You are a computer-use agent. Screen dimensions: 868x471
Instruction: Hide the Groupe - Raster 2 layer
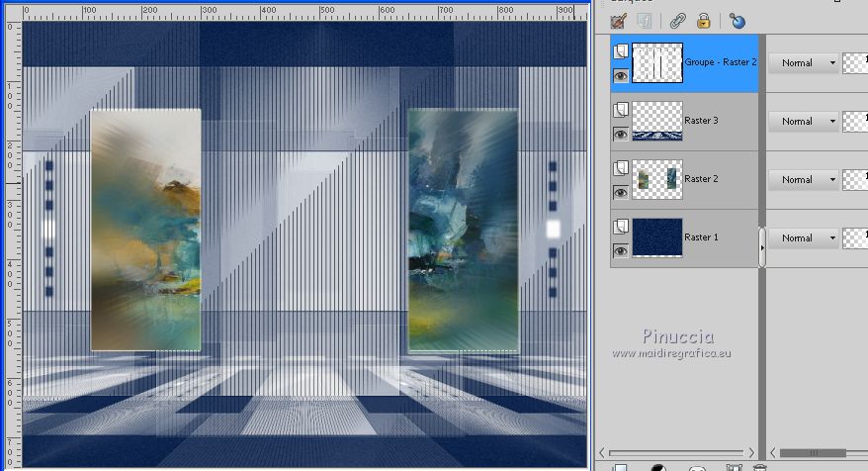621,76
